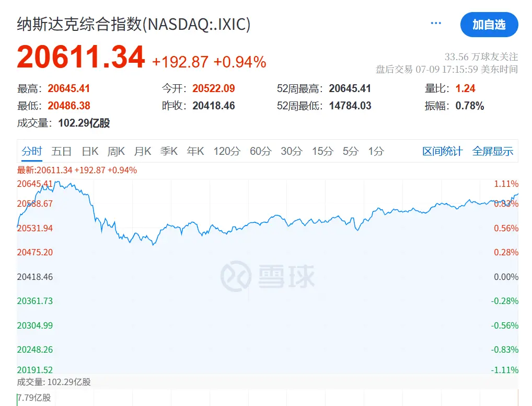Click the +0.94% percentage in header
Image resolution: width=532 pixels, height=406 pixels.
point(240,62)
